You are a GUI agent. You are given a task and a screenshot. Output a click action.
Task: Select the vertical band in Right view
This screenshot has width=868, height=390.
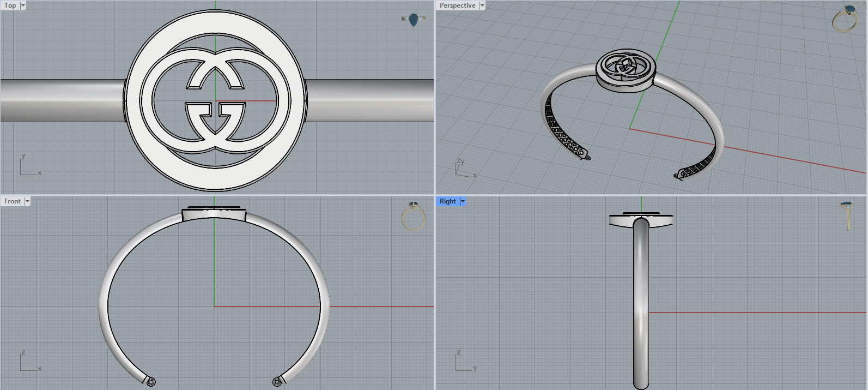pos(641,303)
